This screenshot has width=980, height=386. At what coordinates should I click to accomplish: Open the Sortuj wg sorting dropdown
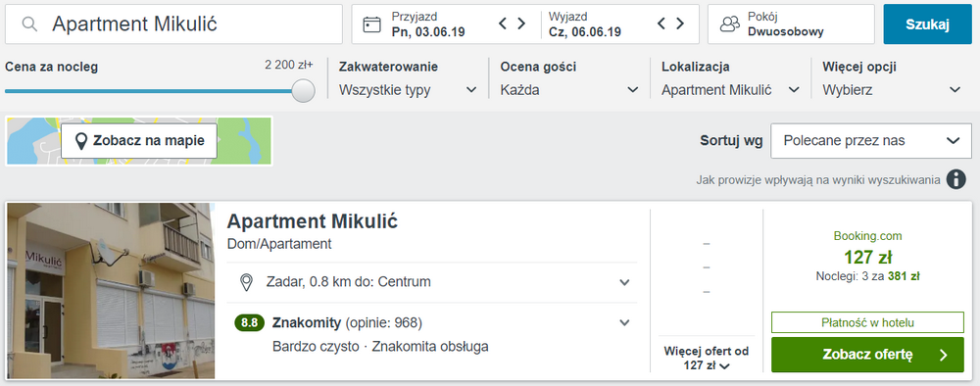click(871, 140)
